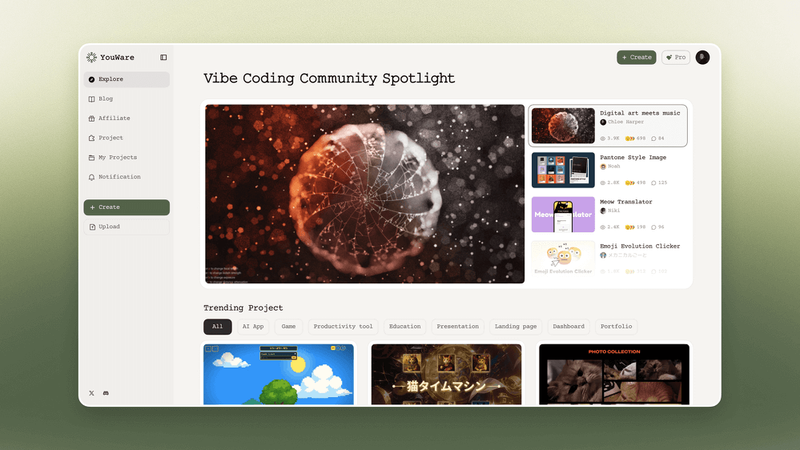Click the Pro upgrade button
The image size is (800, 450).
[676, 57]
